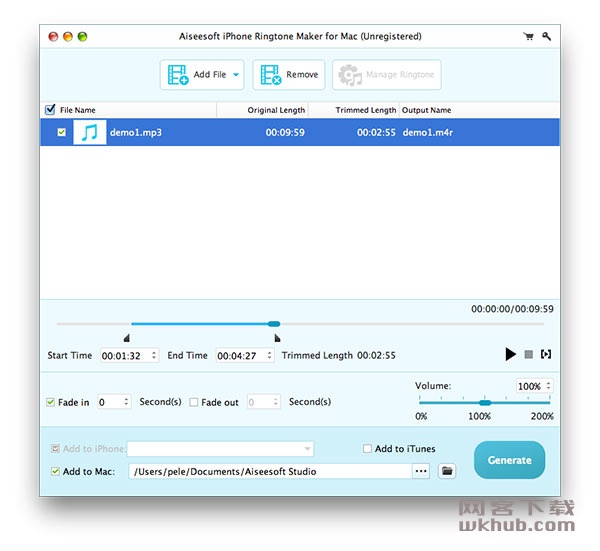Viewport: 600px width, 551px height.
Task: Click the music note thumbnail of demo1.mp3
Action: 90,132
